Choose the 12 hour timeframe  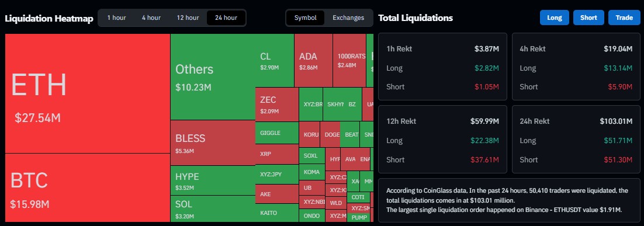click(x=188, y=18)
